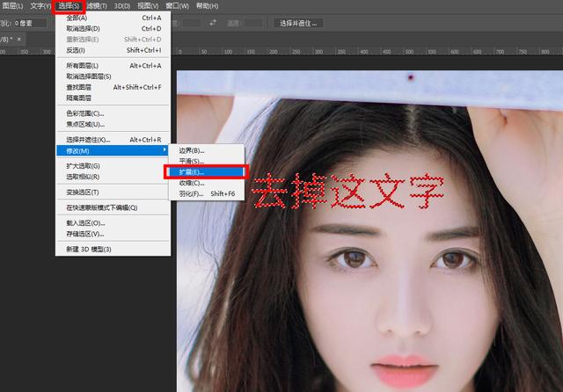Click the 选择(S) menu in menu bar

click(69, 6)
